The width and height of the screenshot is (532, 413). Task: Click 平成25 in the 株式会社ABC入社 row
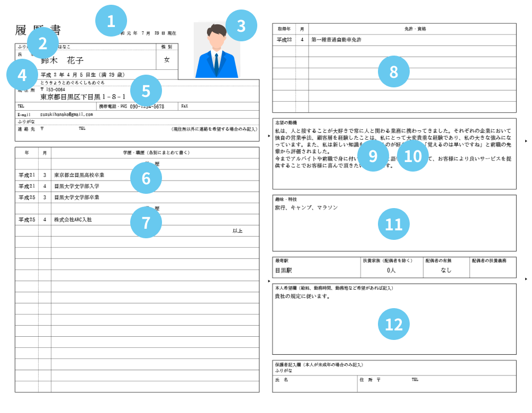[x=27, y=220]
